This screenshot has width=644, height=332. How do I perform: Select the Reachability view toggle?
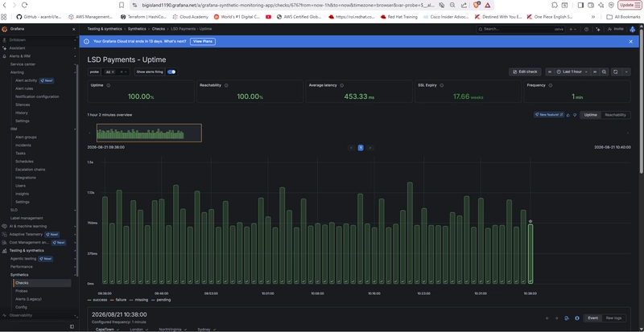pos(615,115)
